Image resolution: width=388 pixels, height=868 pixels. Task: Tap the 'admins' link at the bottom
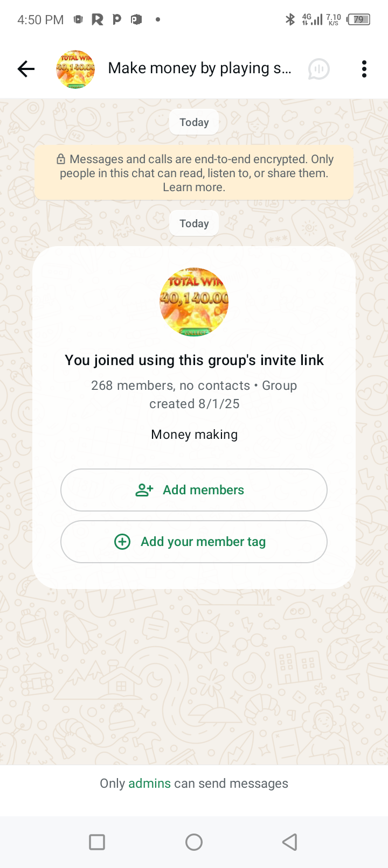(149, 783)
